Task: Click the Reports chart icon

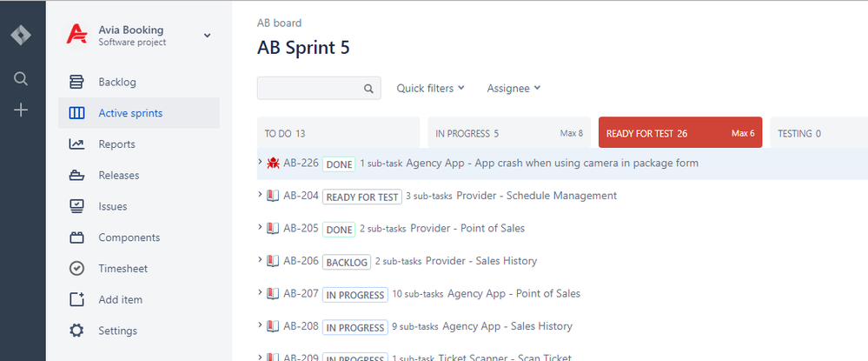Action: [76, 144]
